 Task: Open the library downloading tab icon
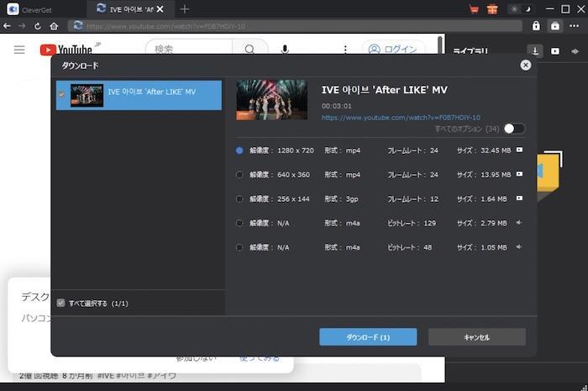[x=535, y=51]
